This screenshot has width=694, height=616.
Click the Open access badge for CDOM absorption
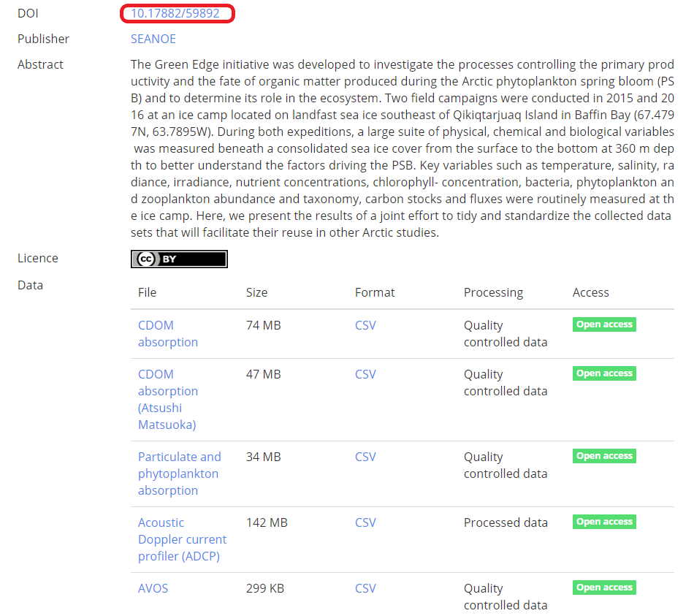click(604, 324)
